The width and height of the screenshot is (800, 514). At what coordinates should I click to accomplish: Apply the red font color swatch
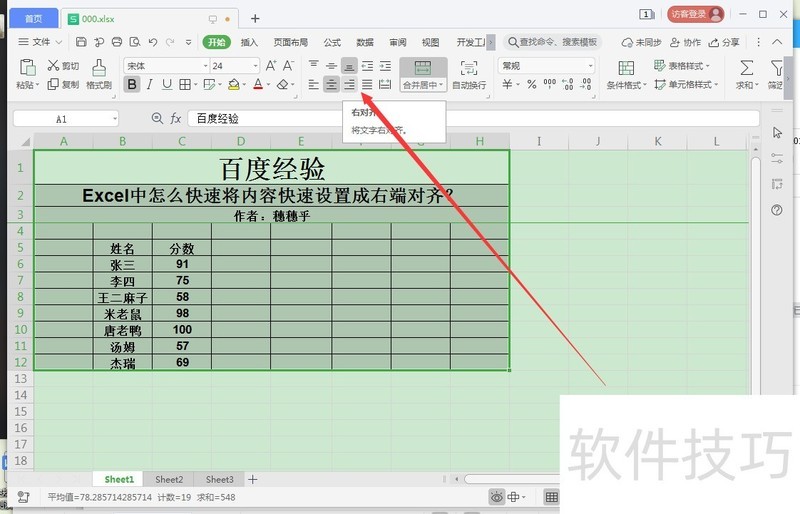(x=258, y=84)
